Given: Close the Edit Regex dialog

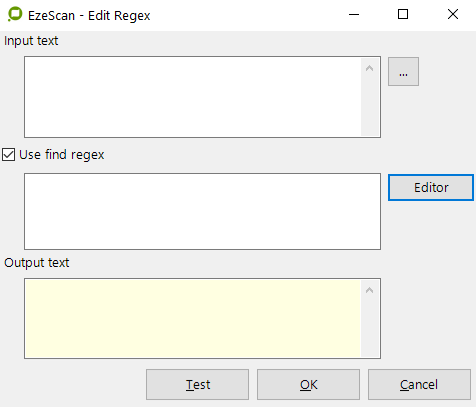Looking at the screenshot, I should pyautogui.click(x=453, y=15).
